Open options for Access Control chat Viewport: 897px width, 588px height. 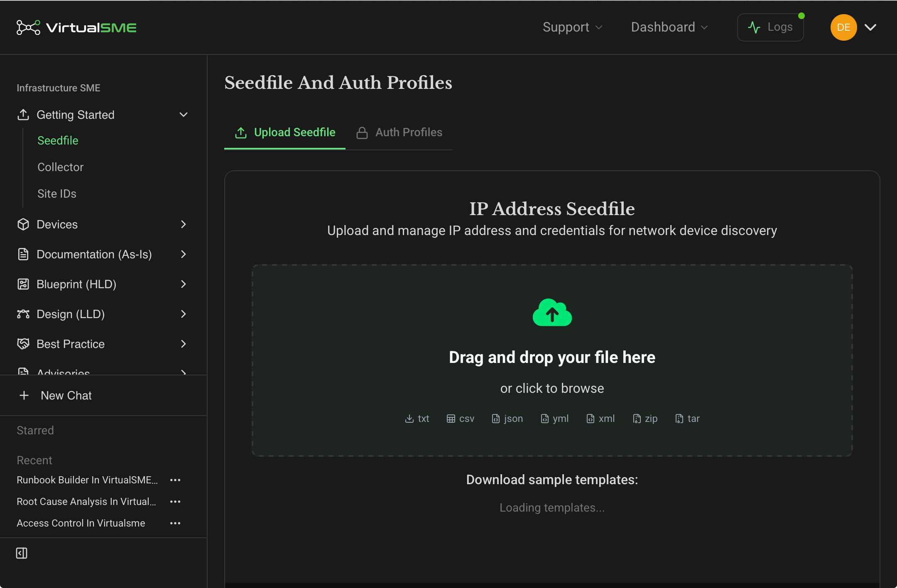175,523
